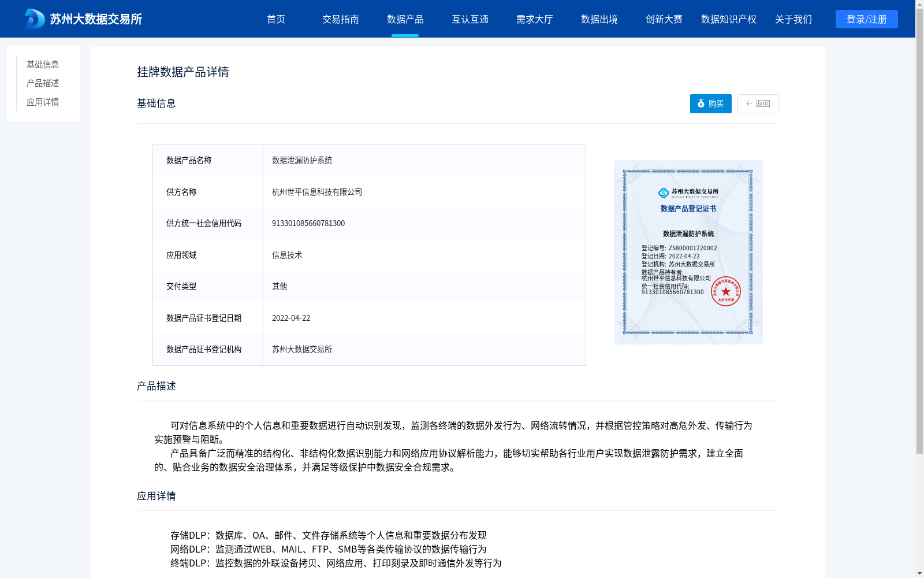Click the 供方名称 row label
924x578 pixels.
tap(181, 192)
